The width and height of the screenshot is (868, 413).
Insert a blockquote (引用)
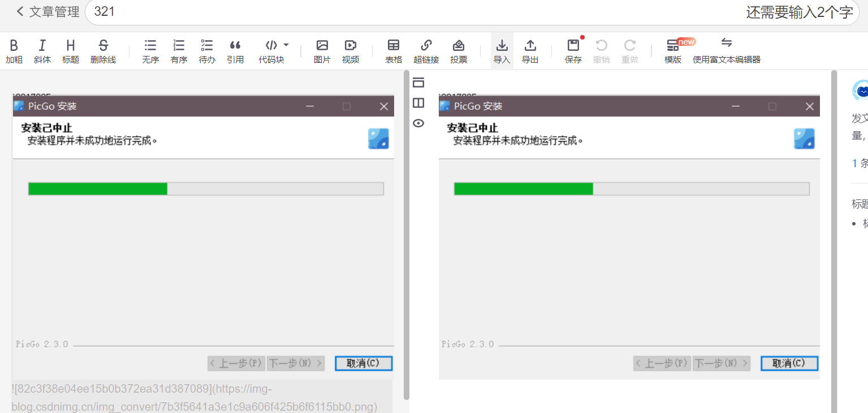coord(235,51)
